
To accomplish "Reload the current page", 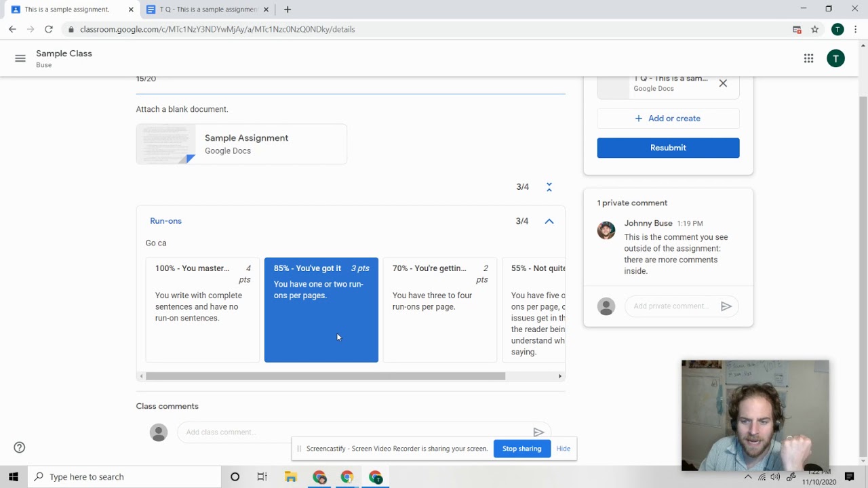I will pyautogui.click(x=49, y=29).
